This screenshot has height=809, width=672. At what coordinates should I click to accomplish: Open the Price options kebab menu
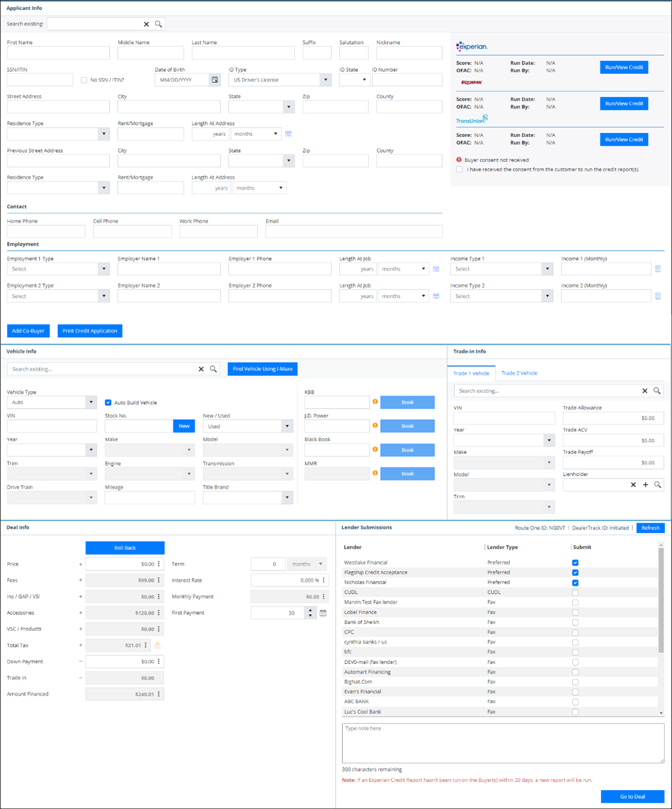pos(159,564)
